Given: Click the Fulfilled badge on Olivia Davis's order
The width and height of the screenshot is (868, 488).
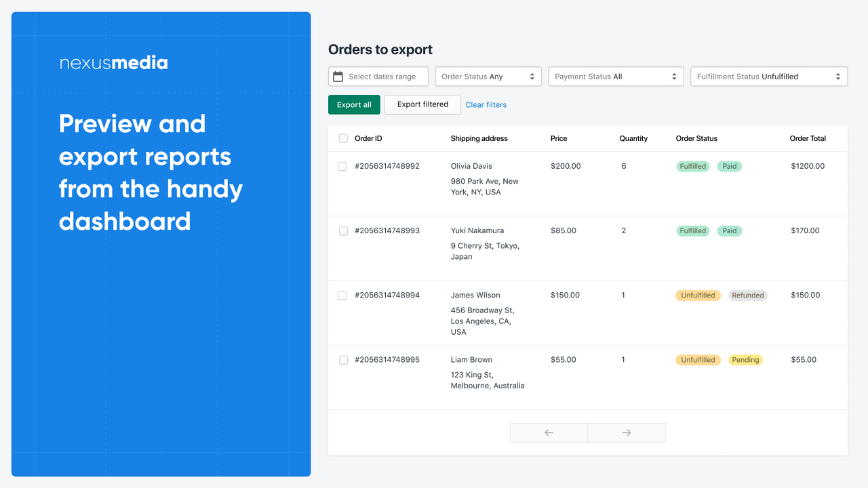Looking at the screenshot, I should tap(692, 165).
